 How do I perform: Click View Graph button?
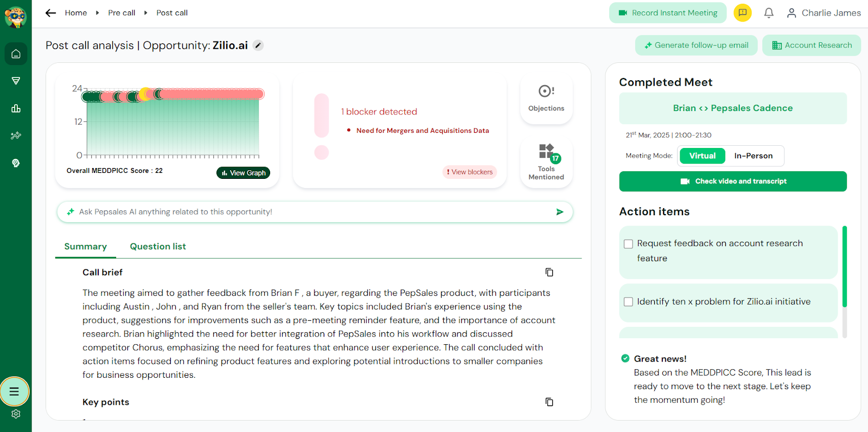(x=243, y=173)
